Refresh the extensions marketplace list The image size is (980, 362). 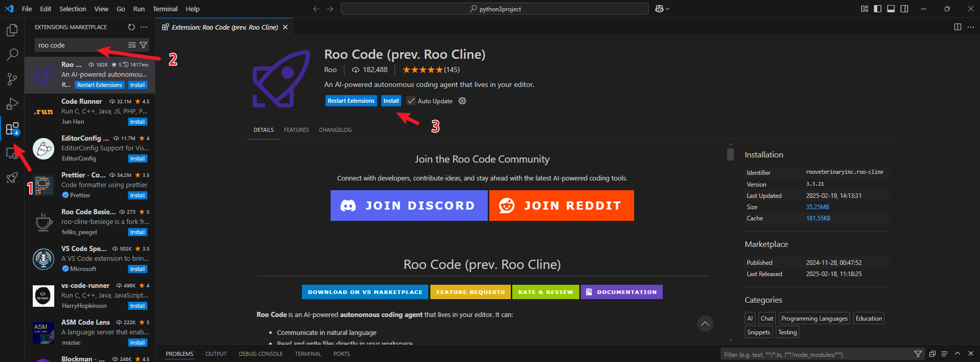tap(132, 27)
